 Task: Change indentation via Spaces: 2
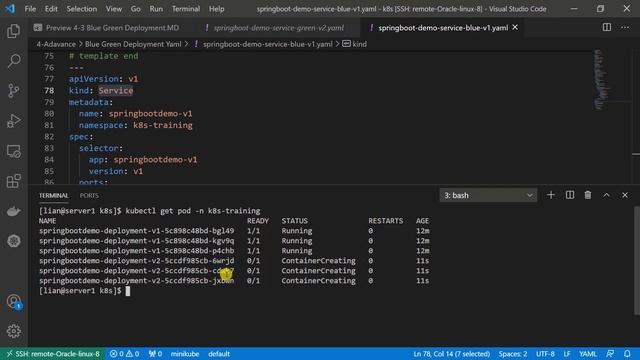pyautogui.click(x=513, y=353)
